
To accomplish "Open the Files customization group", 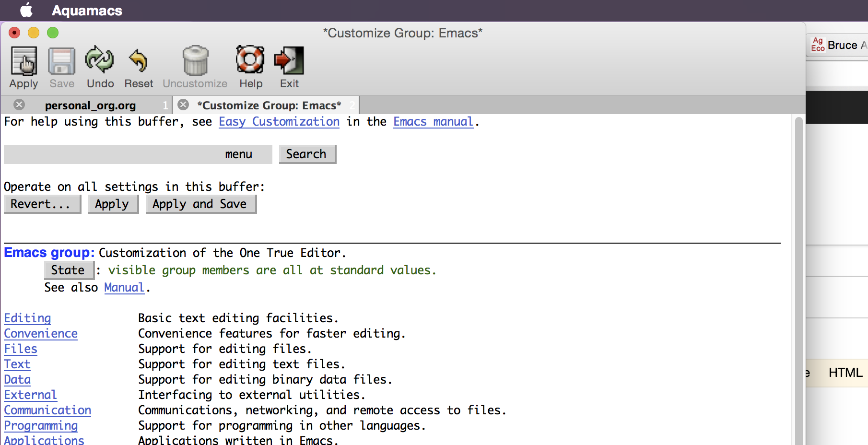I will click(x=21, y=349).
